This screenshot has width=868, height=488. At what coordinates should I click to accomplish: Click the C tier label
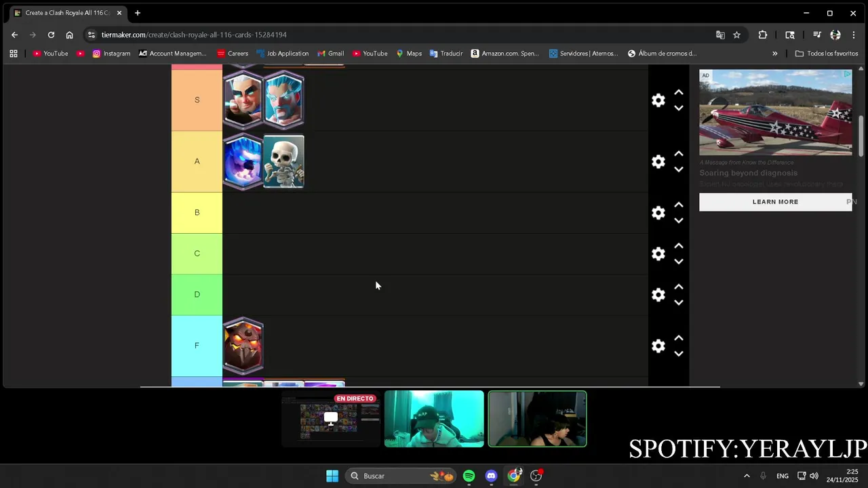(x=197, y=253)
